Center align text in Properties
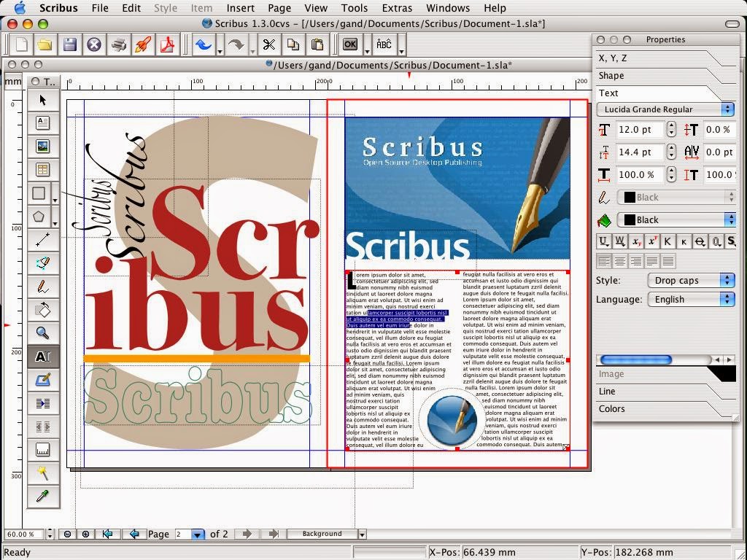 point(620,261)
